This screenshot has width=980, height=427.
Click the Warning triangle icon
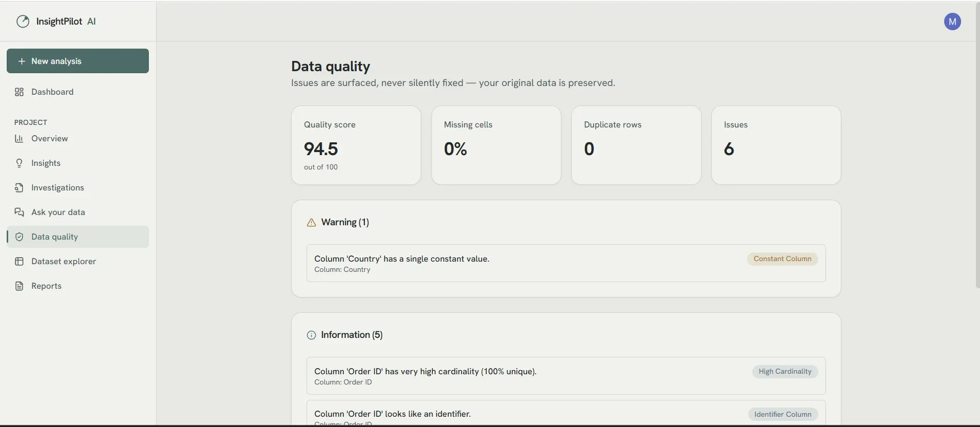click(x=311, y=223)
